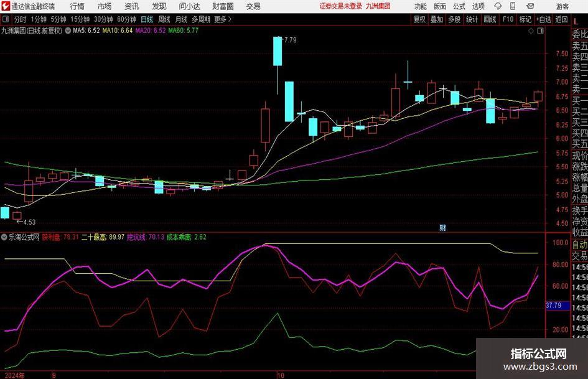This screenshot has height=379, width=588.
Task: Click the 游客 user label
Action: point(562,6)
